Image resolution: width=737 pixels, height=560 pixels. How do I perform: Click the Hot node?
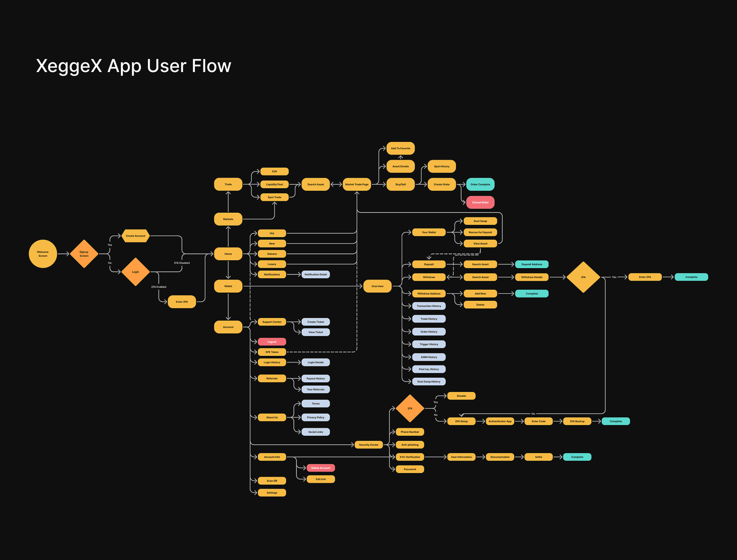[x=272, y=233]
